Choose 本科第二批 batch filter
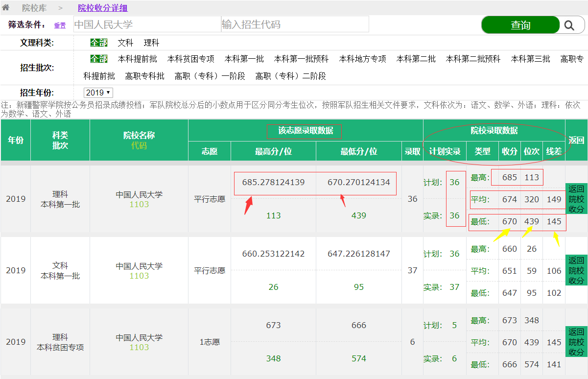588x379 pixels. pos(416,59)
